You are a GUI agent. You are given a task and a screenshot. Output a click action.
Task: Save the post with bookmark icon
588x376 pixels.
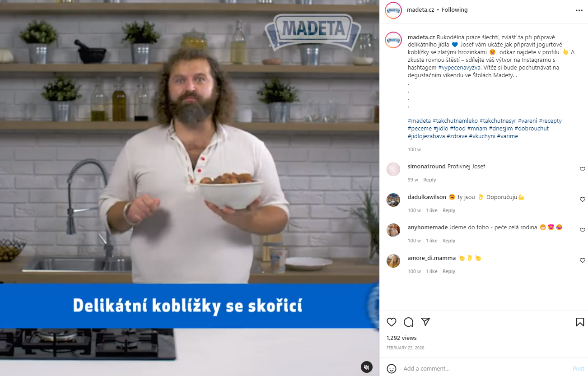click(580, 322)
